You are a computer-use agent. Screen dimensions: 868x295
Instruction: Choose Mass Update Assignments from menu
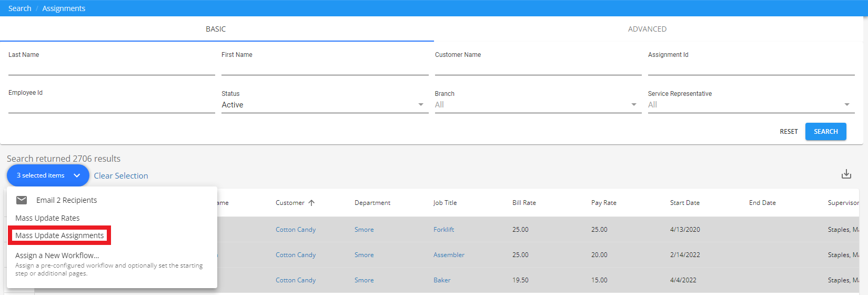[59, 235]
